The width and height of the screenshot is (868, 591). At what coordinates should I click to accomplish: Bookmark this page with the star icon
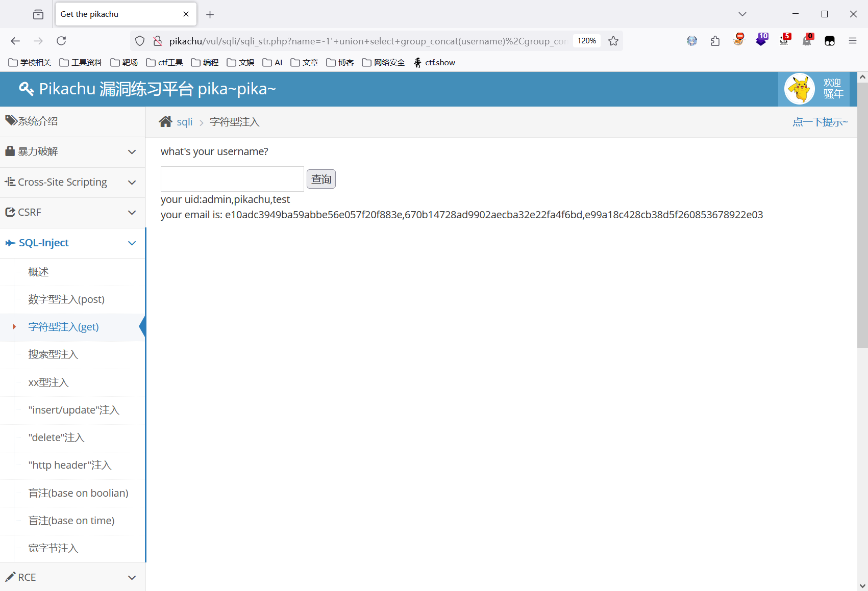(613, 41)
